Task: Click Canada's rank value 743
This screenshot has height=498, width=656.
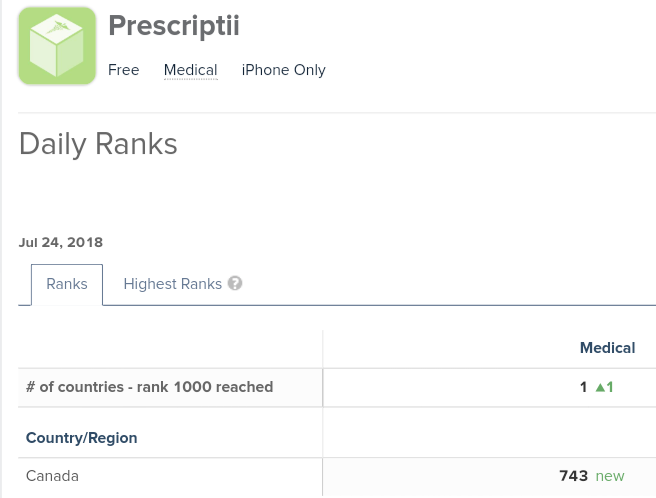Action: [573, 476]
